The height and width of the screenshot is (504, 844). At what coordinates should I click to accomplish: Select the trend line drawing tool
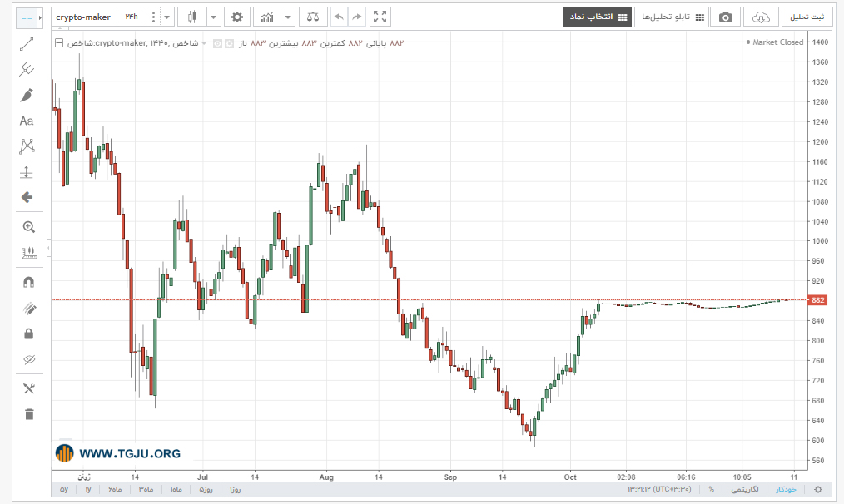(x=27, y=44)
